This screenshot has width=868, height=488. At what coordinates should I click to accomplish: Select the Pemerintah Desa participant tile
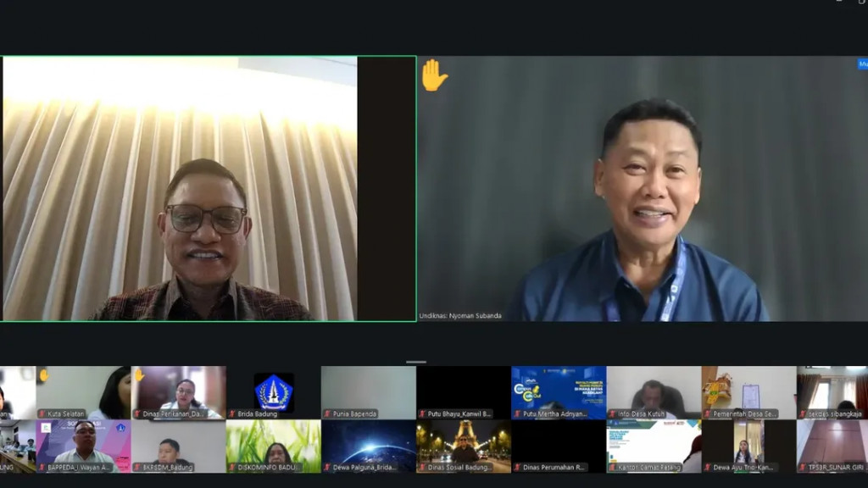pos(748,391)
